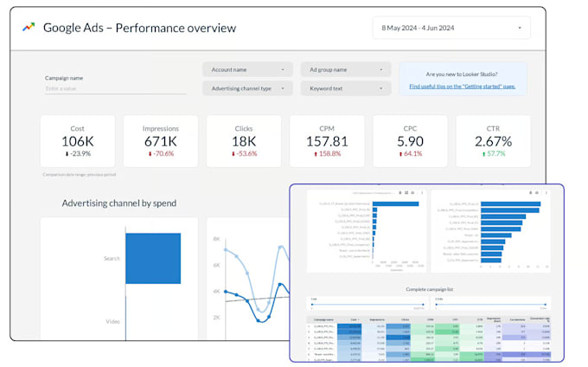Click the 'Campaign name' table column header
Screen dimensions: 588x367
[323, 320]
